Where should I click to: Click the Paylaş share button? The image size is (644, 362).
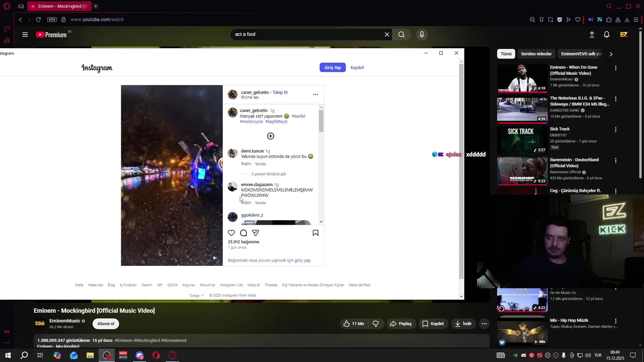[x=400, y=324]
